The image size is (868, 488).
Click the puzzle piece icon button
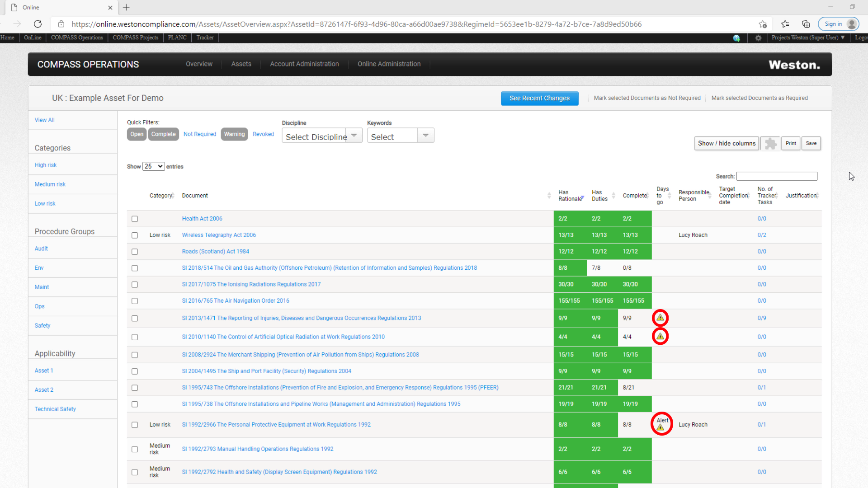770,144
